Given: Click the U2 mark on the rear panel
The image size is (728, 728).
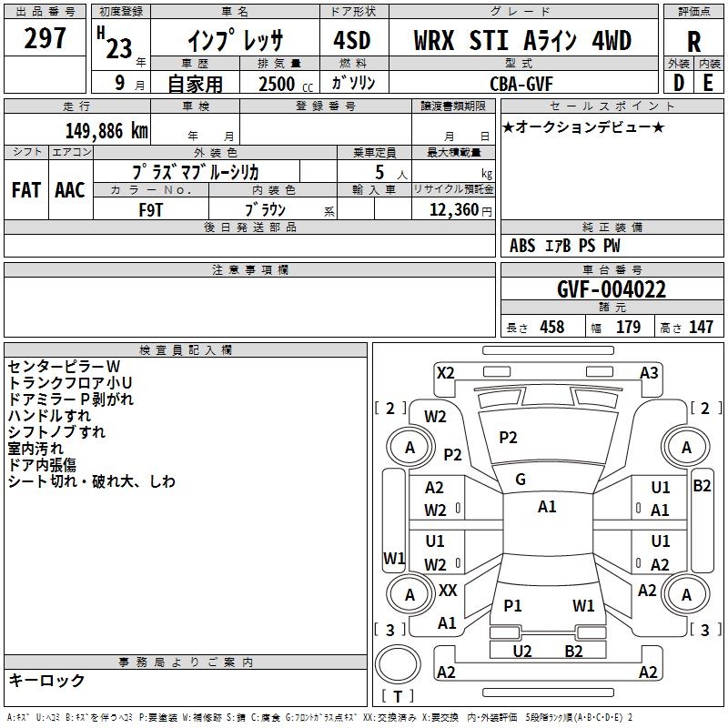Looking at the screenshot, I should (521, 652).
